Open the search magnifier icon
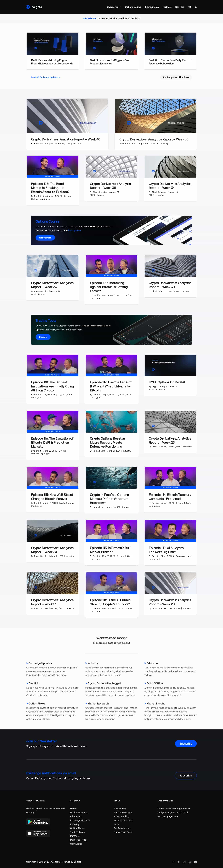223x868 pixels. pos(195,7)
